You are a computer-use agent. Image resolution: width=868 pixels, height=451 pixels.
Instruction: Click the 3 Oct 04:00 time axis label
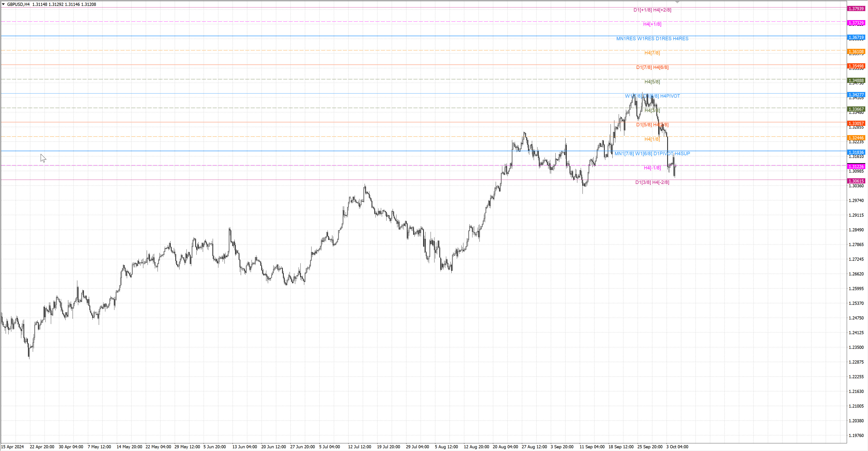677,447
